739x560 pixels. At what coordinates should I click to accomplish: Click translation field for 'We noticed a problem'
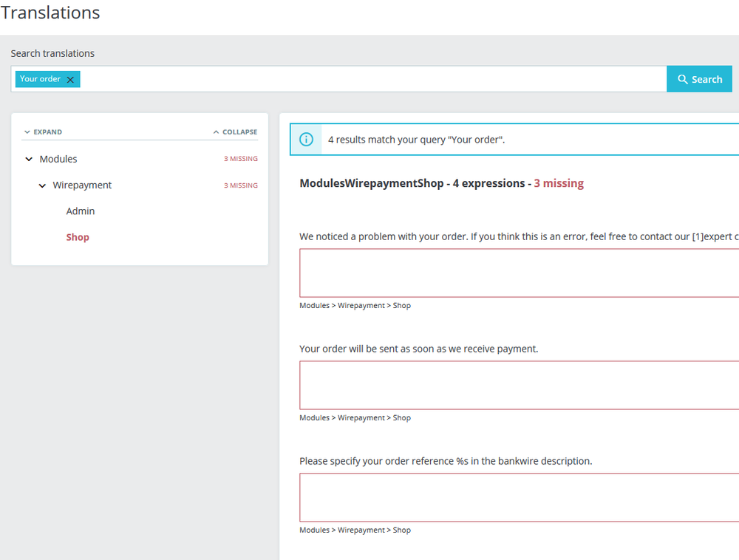[x=519, y=273]
